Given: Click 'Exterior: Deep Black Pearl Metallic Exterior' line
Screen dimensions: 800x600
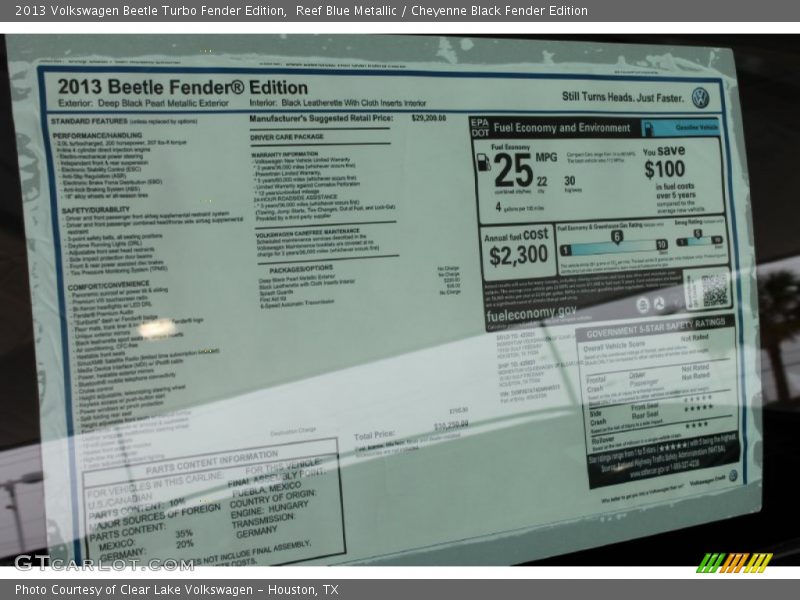Looking at the screenshot, I should 143,103.
